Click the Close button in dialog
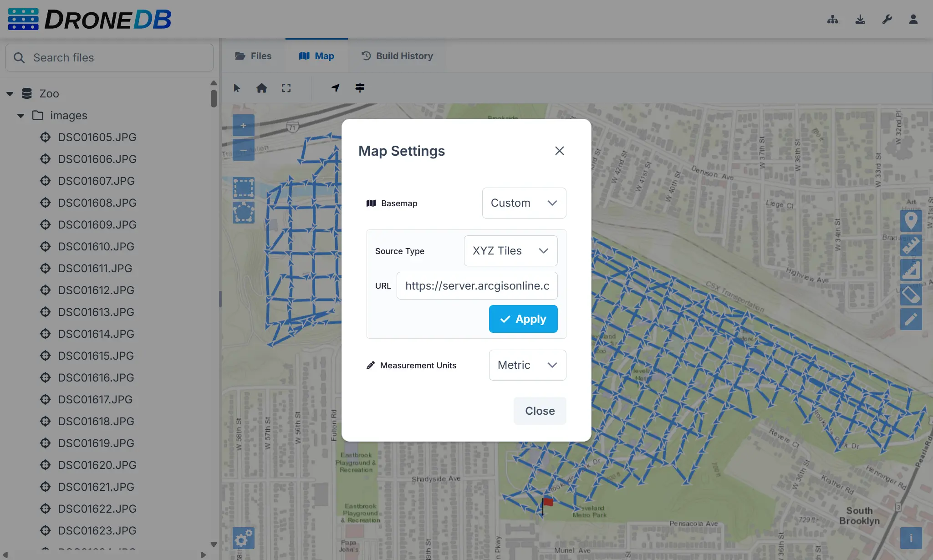The image size is (933, 560). pos(540,411)
